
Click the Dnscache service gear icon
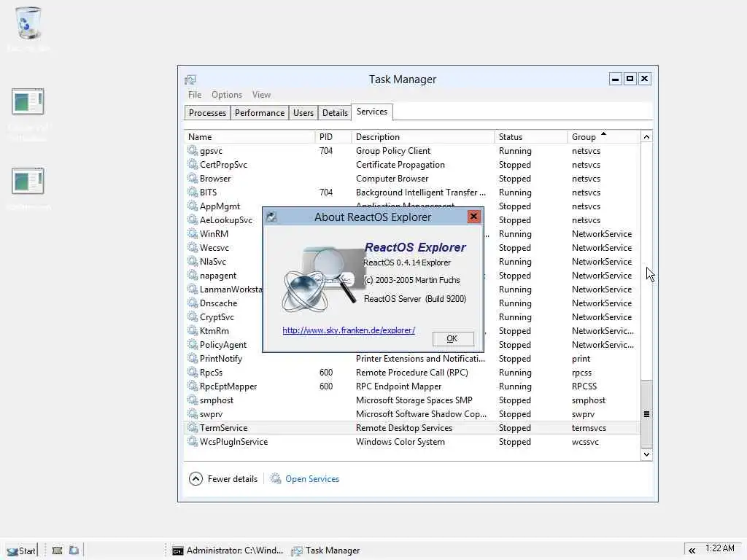coord(193,303)
